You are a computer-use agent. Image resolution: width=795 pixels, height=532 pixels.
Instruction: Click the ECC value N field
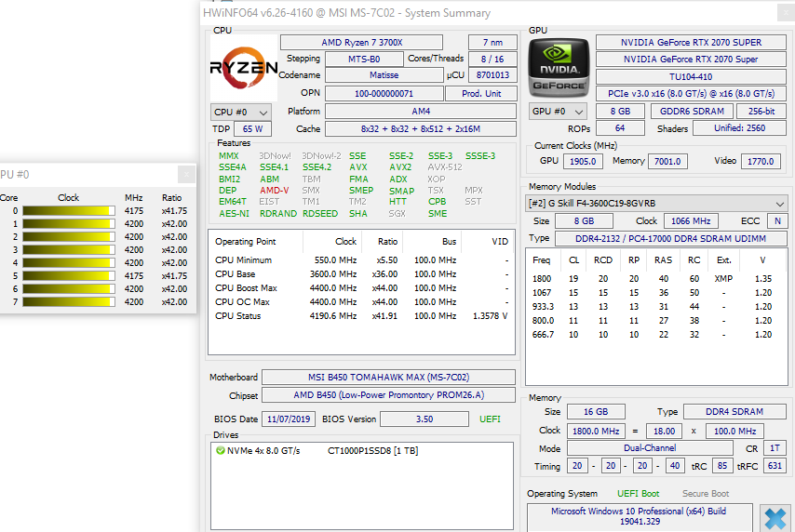point(777,221)
